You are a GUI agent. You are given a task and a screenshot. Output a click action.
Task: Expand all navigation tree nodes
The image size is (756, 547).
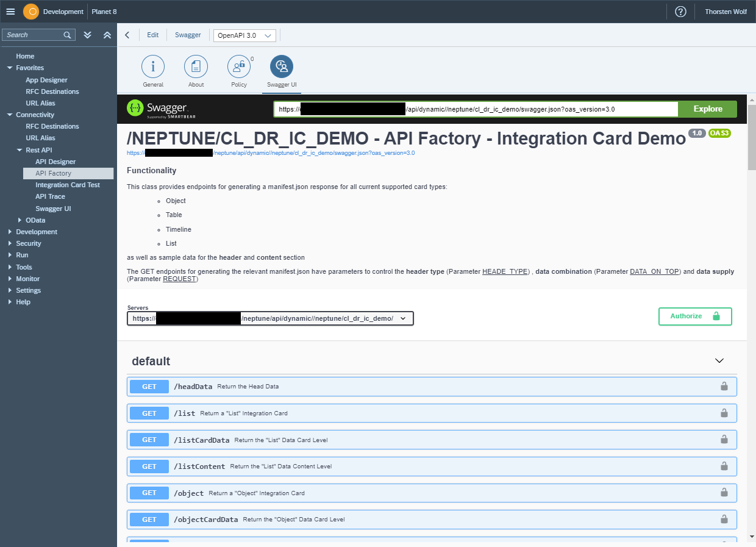point(88,35)
